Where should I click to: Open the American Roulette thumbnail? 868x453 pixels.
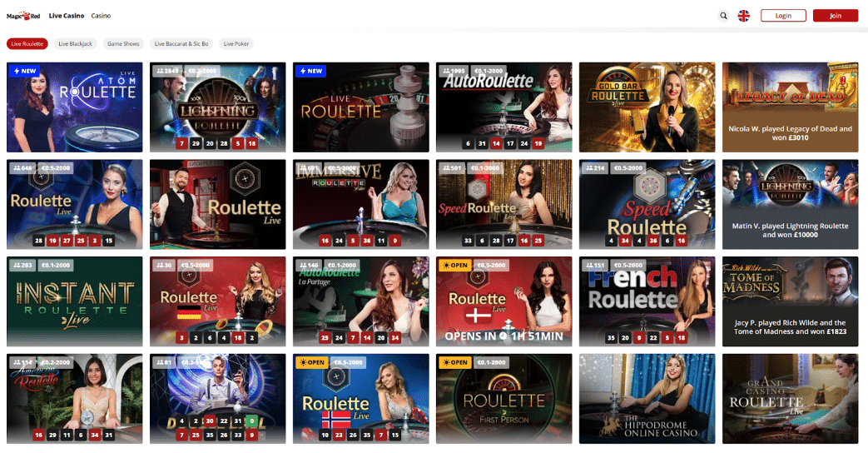click(x=75, y=399)
